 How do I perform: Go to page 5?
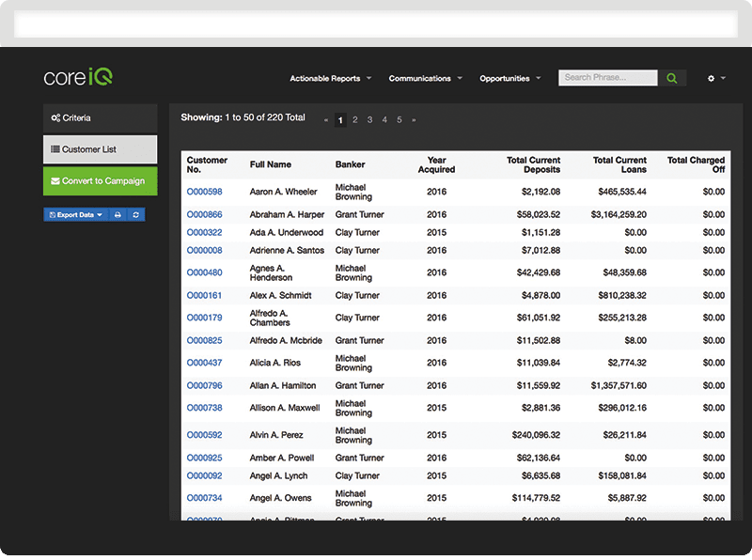[x=399, y=120]
